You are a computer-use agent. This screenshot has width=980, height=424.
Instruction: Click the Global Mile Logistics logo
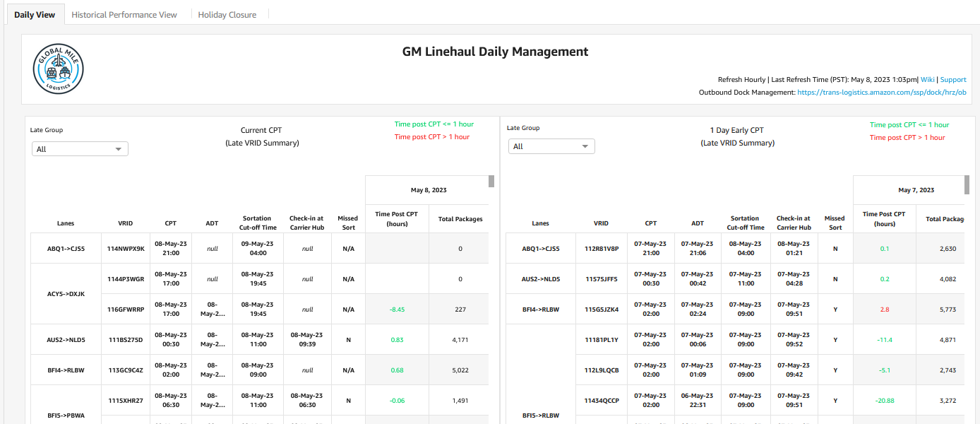click(x=58, y=68)
